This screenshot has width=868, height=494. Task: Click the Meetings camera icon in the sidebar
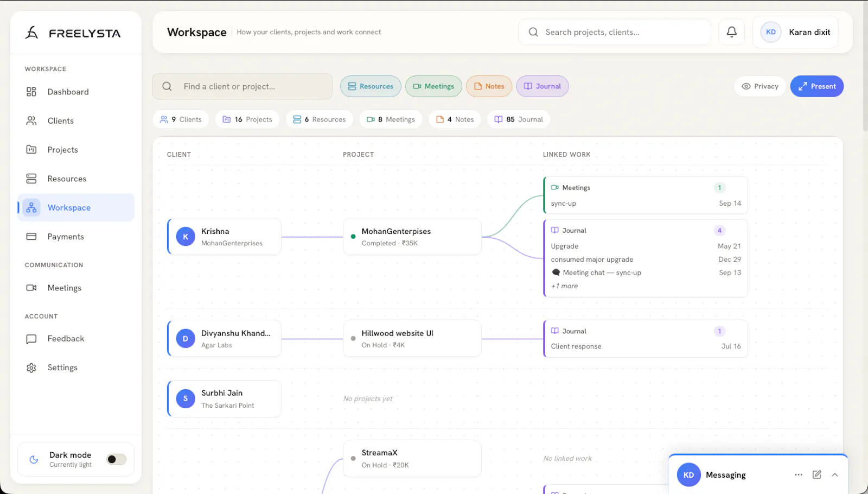(x=31, y=288)
